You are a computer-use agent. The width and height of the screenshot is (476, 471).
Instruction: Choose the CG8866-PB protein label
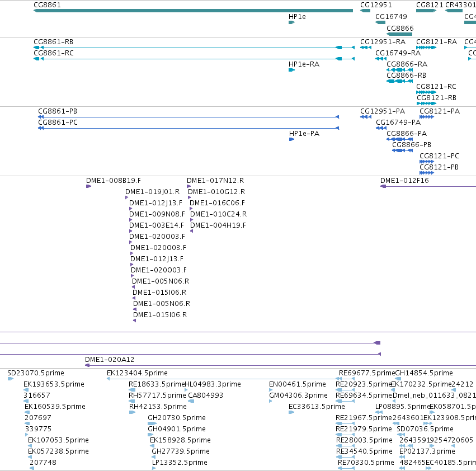click(x=411, y=144)
